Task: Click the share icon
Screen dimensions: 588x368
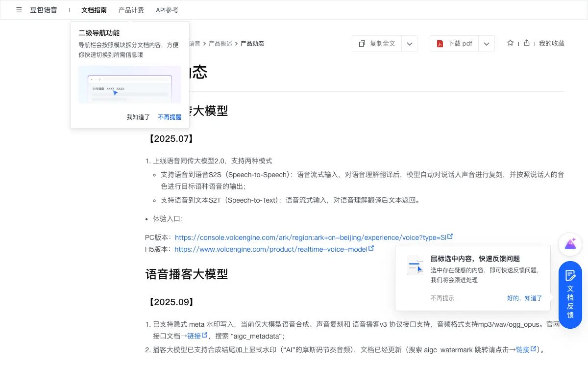Action: (527, 43)
